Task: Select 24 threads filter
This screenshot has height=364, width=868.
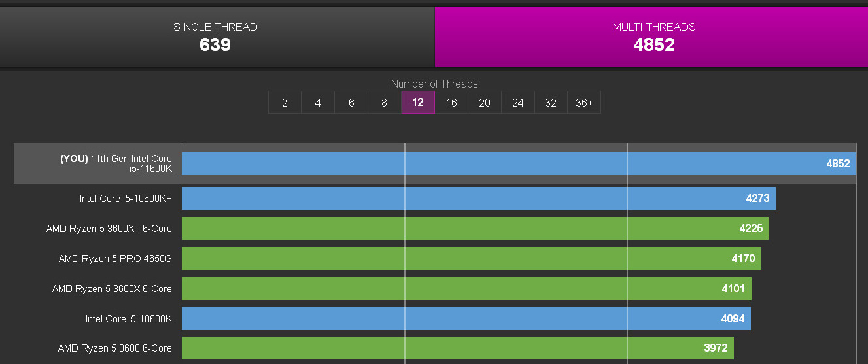Action: pyautogui.click(x=518, y=103)
